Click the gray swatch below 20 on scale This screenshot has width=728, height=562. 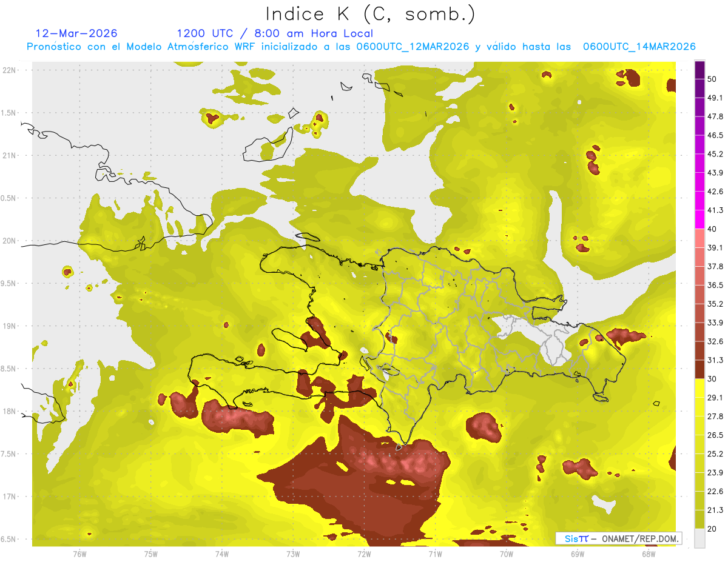[x=699, y=538]
